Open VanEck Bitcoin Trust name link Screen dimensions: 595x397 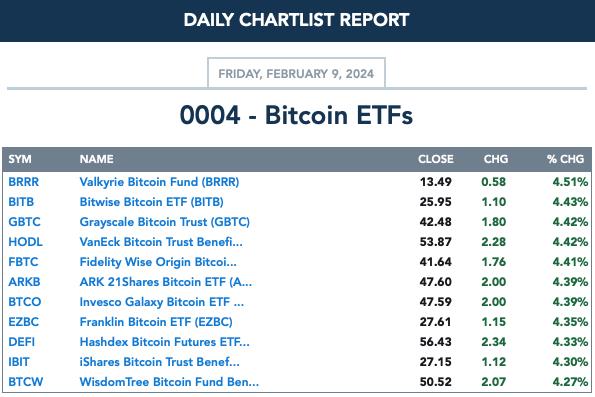point(161,242)
